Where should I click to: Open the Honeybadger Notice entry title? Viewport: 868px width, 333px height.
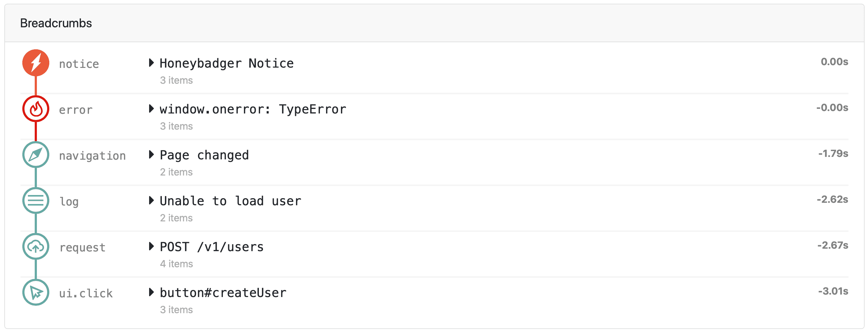tap(226, 63)
